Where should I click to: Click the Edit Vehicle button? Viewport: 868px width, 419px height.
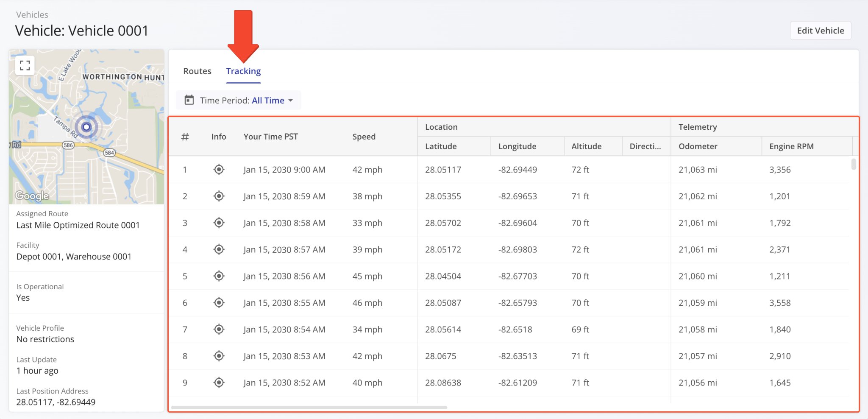[820, 31]
